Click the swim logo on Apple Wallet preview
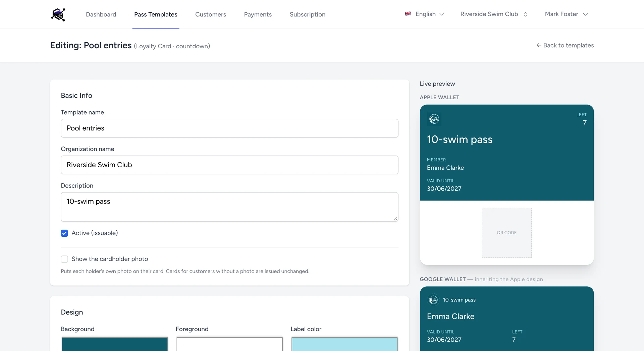Image resolution: width=644 pixels, height=351 pixels. (x=434, y=119)
